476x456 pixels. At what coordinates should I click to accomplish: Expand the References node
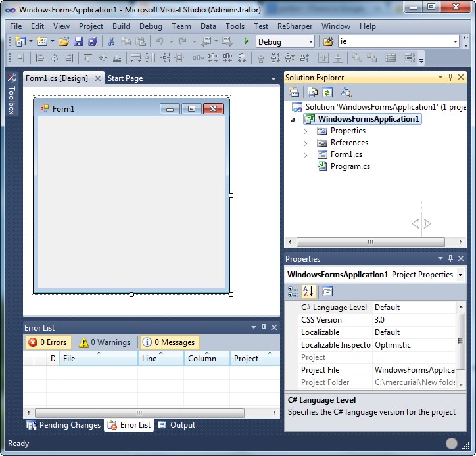(x=306, y=143)
